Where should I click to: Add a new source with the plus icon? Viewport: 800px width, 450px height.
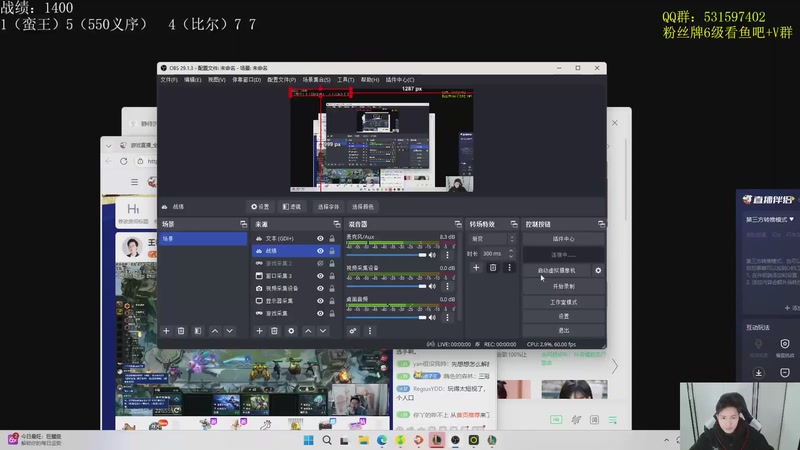tap(259, 331)
